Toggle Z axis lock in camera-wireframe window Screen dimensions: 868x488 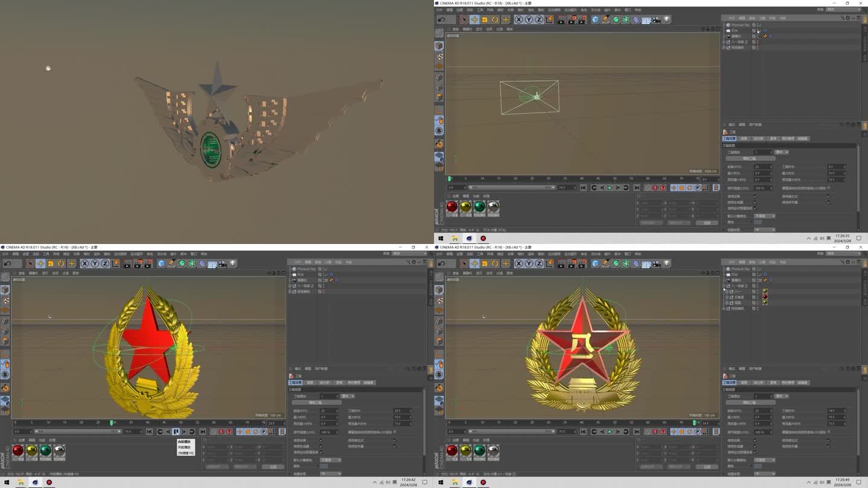tap(539, 20)
